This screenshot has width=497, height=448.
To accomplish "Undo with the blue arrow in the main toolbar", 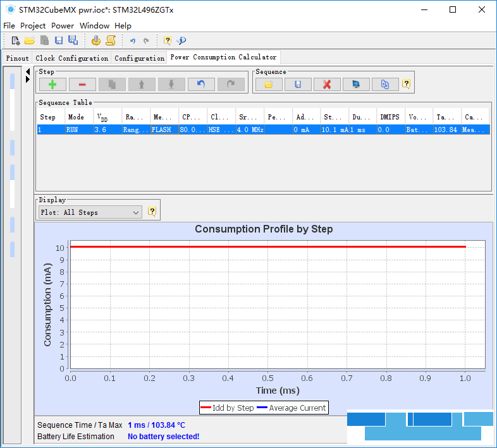I will pyautogui.click(x=133, y=40).
